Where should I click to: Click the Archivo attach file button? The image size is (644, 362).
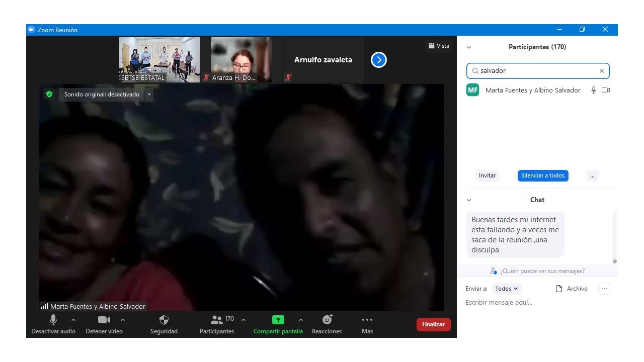(x=572, y=289)
